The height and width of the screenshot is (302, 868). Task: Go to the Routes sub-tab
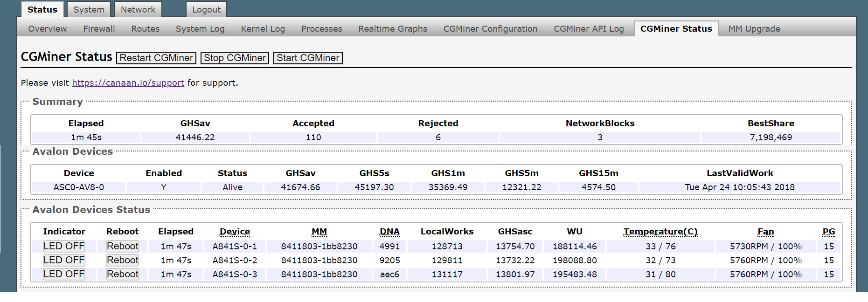[x=146, y=29]
